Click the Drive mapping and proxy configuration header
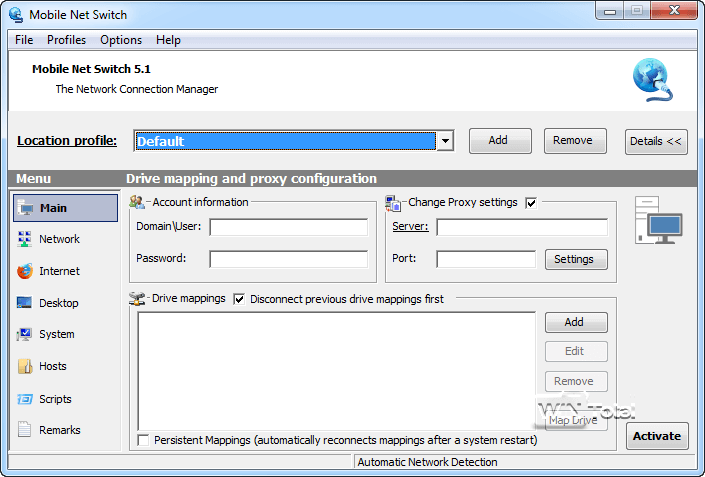 (x=251, y=178)
